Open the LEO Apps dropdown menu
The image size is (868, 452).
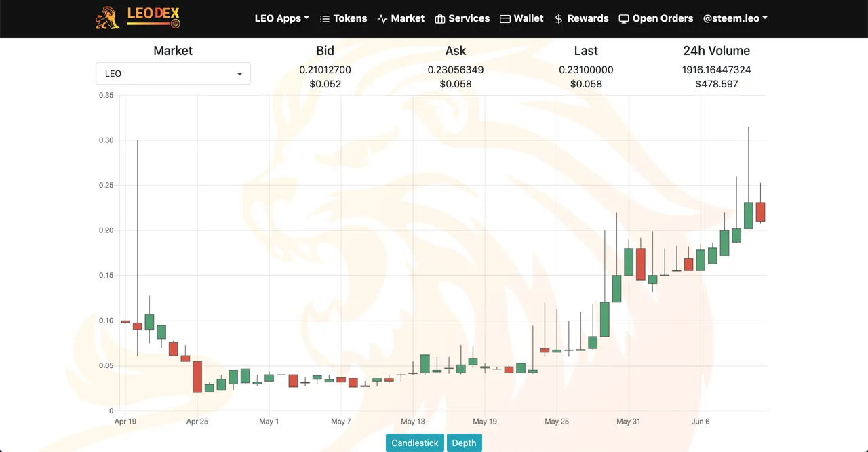[x=281, y=18]
